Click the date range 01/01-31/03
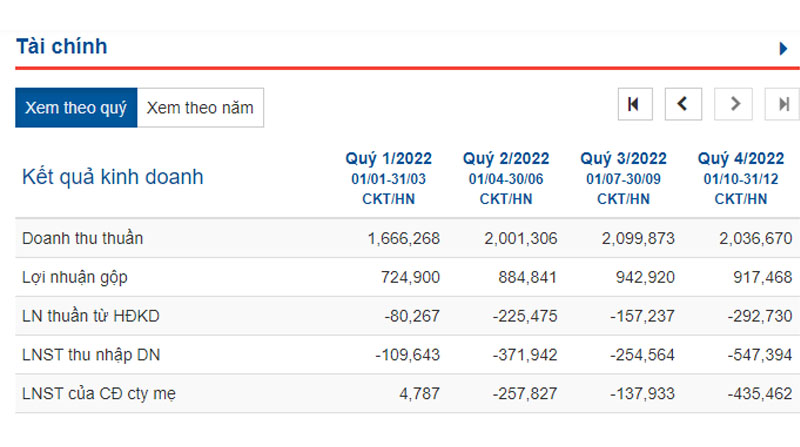 389,179
